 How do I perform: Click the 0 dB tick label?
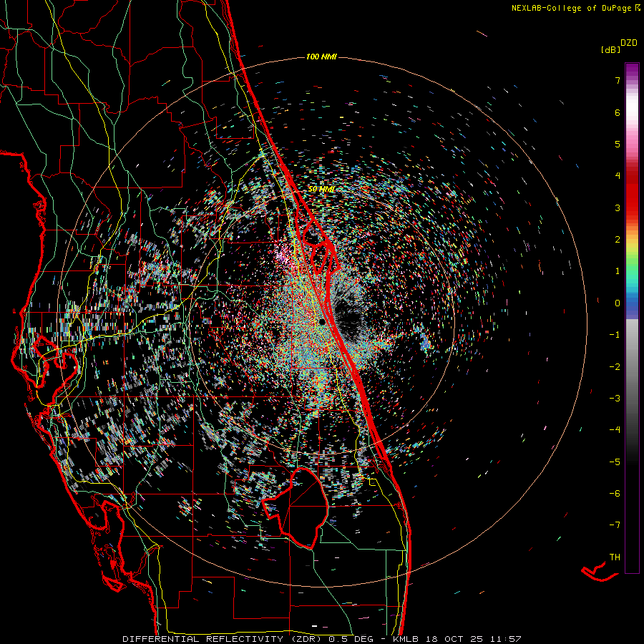coord(618,303)
